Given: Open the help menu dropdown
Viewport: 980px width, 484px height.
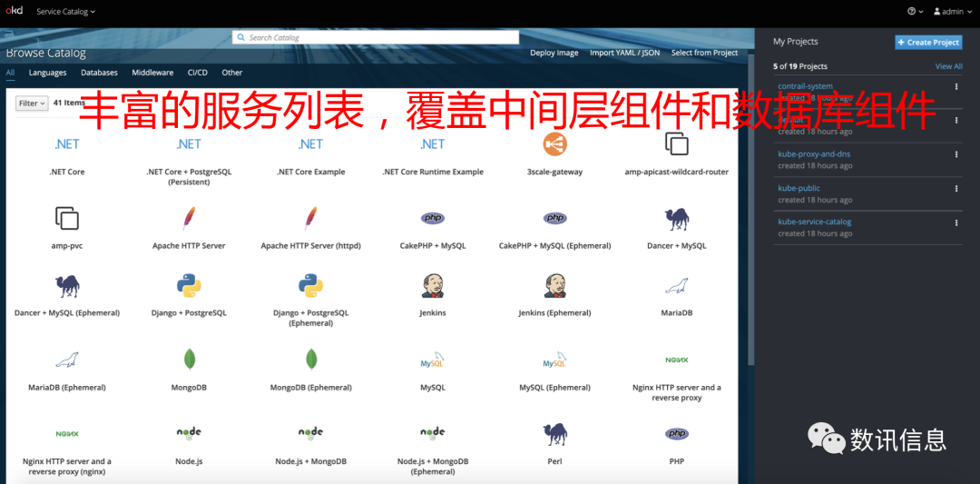Looking at the screenshot, I should pyautogui.click(x=915, y=11).
